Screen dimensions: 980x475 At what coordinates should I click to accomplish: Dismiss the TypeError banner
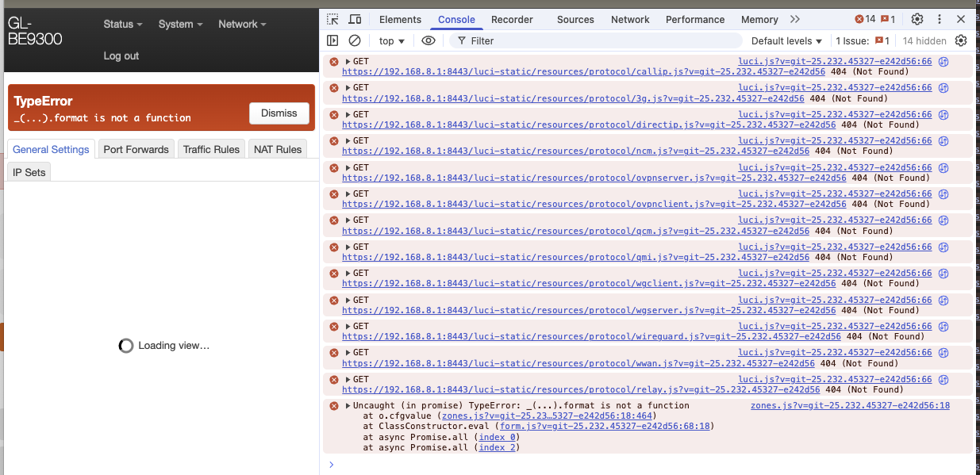(279, 113)
